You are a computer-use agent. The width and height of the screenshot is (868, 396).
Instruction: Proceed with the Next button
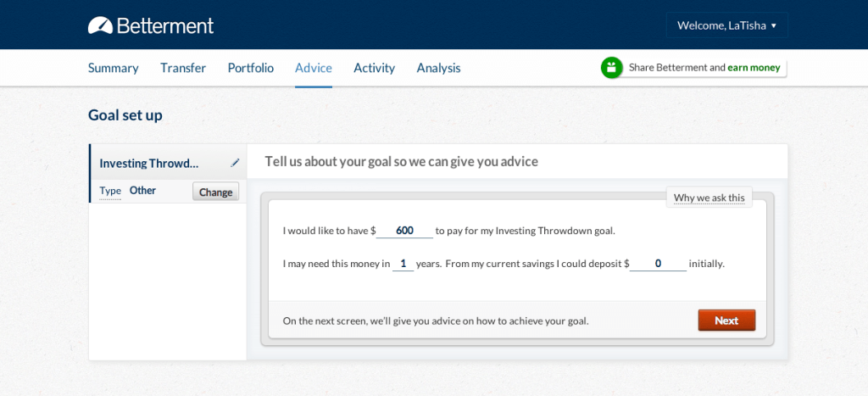[726, 321]
